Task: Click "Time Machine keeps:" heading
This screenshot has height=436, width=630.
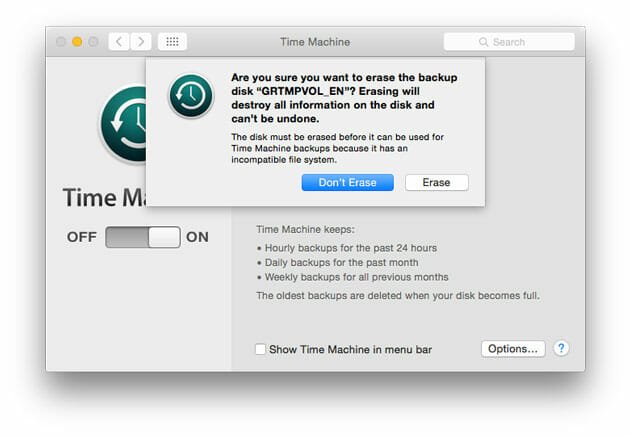Action: pos(305,229)
